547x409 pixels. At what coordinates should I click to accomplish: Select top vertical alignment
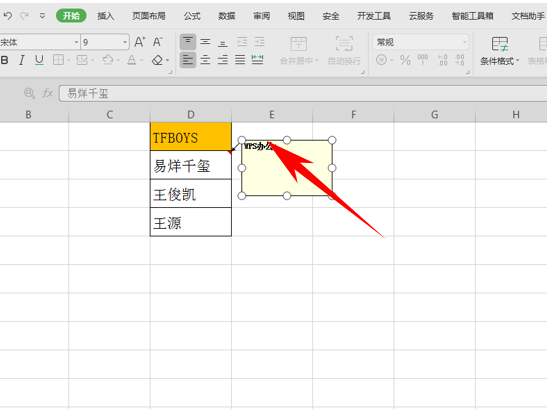188,42
